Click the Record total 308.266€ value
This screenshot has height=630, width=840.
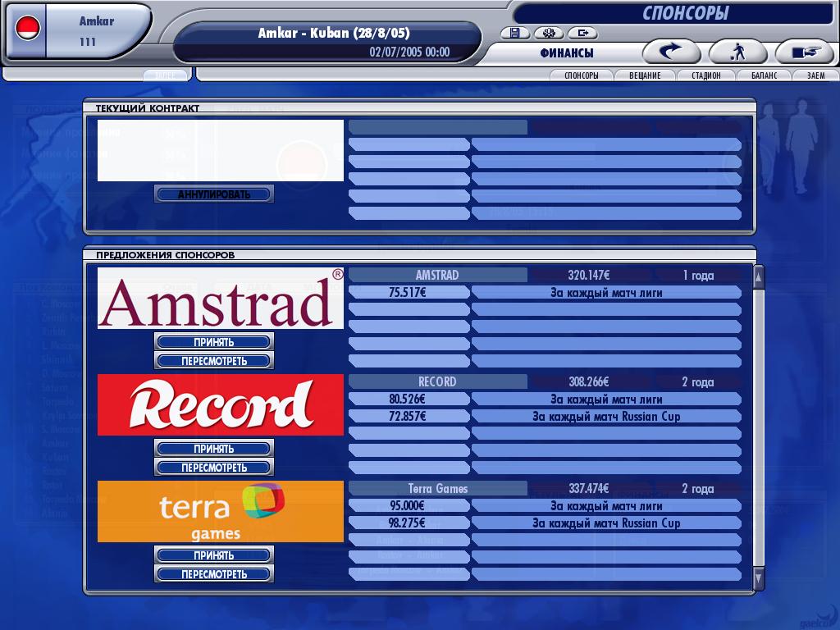pos(589,382)
